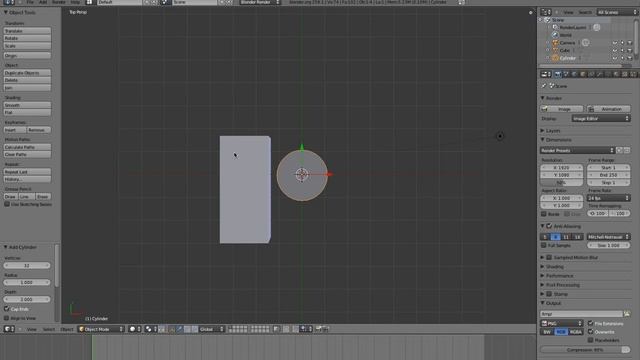This screenshot has height=360, width=640.
Task: Expand the Layers panel
Action: click(553, 131)
